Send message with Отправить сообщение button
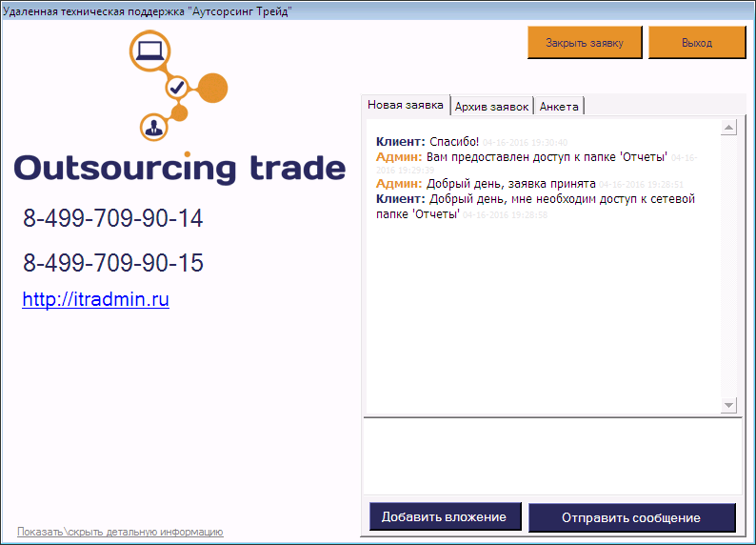The height and width of the screenshot is (545, 756). (632, 517)
